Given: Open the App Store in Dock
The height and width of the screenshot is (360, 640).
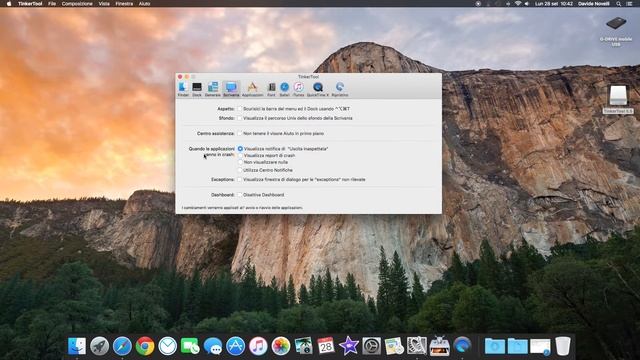Looking at the screenshot, I should (236, 346).
